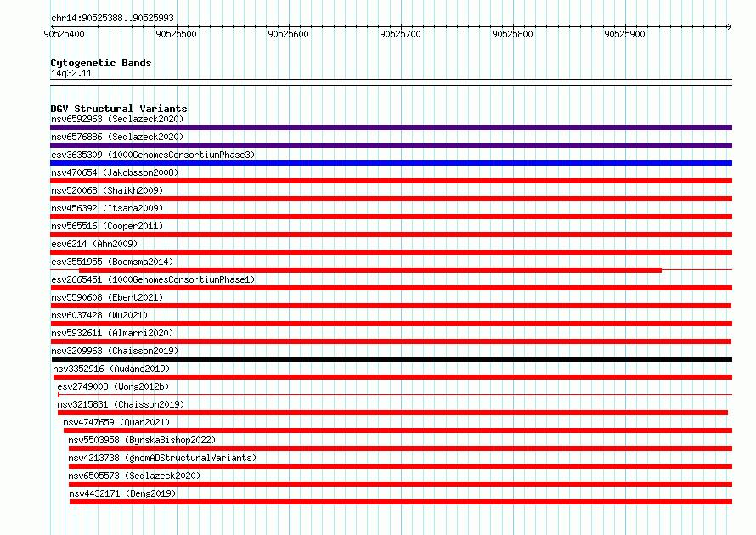Click the red bar under esv3551955 Boomsma2014
The image size is (756, 535).
pos(370,270)
